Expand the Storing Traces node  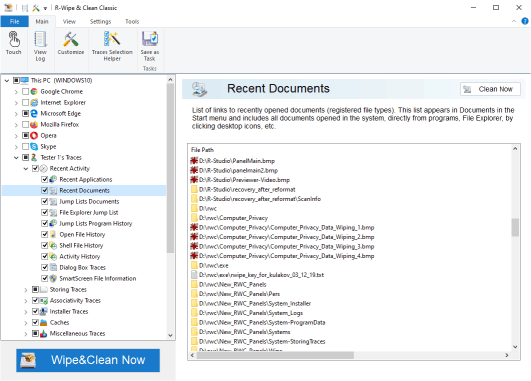[26, 290]
